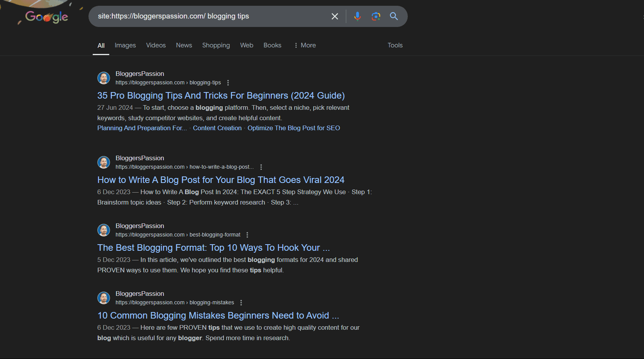The height and width of the screenshot is (359, 644).
Task: Click the Content Creation sitelink
Action: 217,128
